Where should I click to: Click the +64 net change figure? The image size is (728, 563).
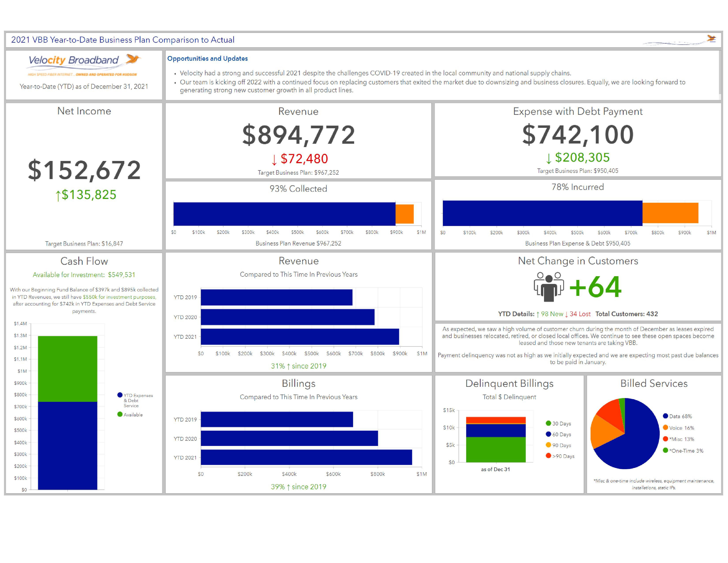click(x=595, y=287)
